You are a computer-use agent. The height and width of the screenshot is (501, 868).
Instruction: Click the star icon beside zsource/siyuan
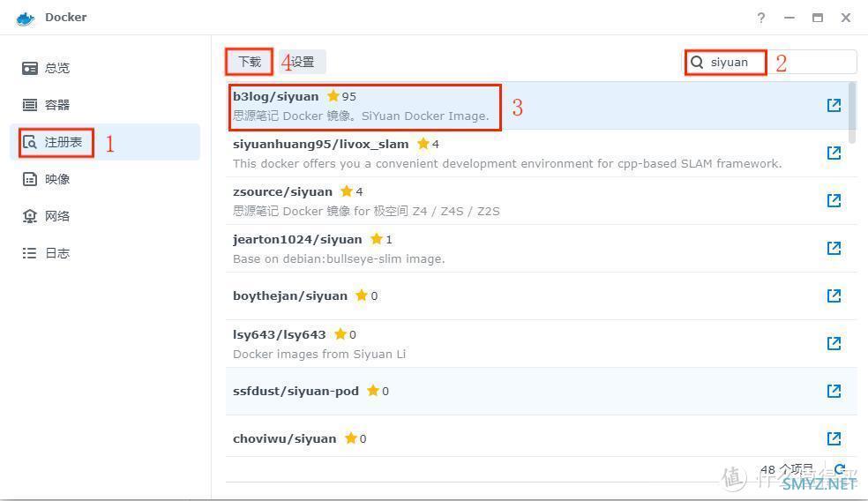[347, 191]
